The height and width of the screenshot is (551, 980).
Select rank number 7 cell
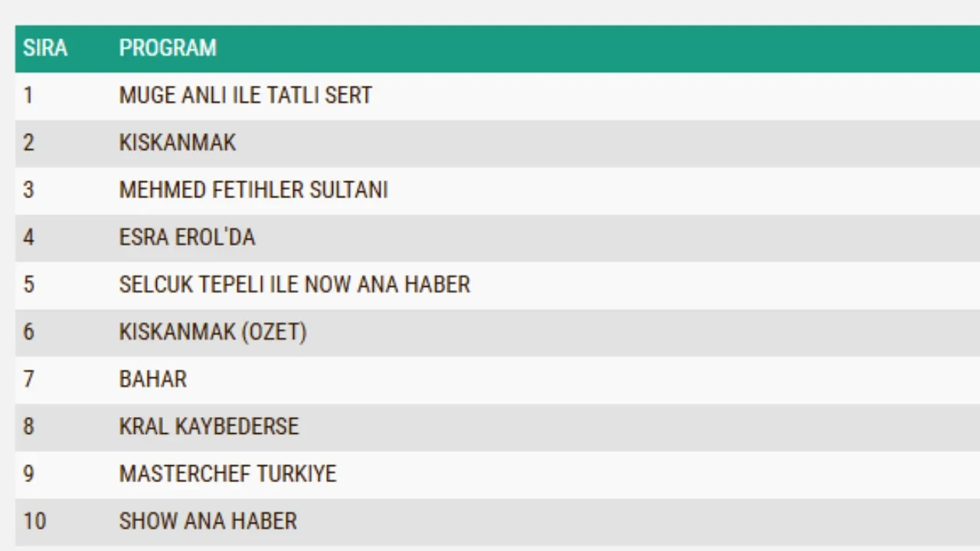(x=28, y=380)
